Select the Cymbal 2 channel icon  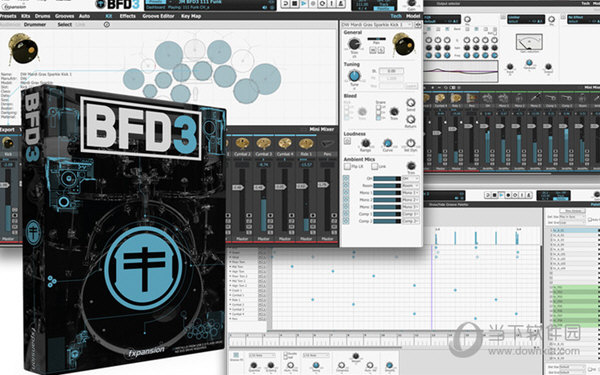(242, 143)
